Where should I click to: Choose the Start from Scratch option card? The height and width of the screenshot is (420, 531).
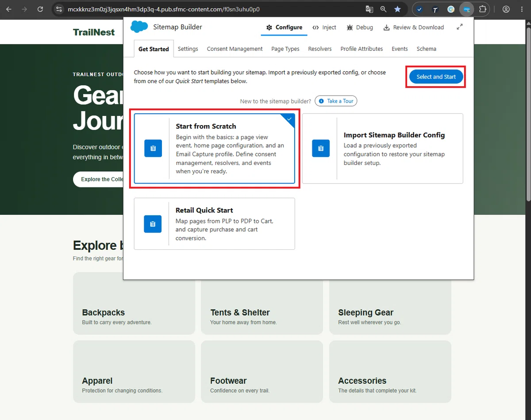click(x=214, y=149)
